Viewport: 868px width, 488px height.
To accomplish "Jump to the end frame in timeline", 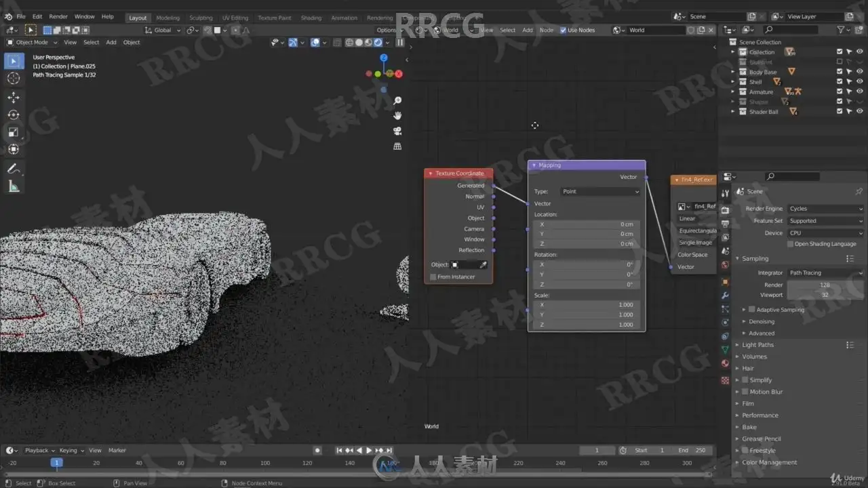I will (389, 450).
